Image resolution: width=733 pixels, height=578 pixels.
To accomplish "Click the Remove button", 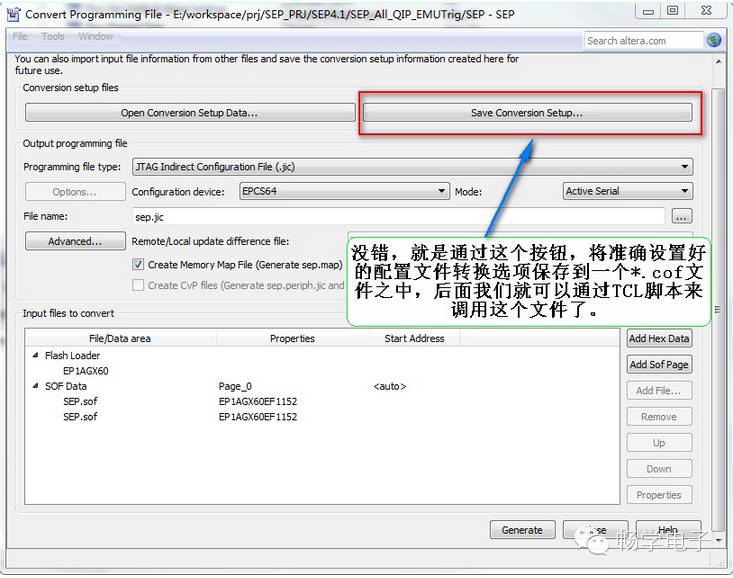I will (x=659, y=417).
